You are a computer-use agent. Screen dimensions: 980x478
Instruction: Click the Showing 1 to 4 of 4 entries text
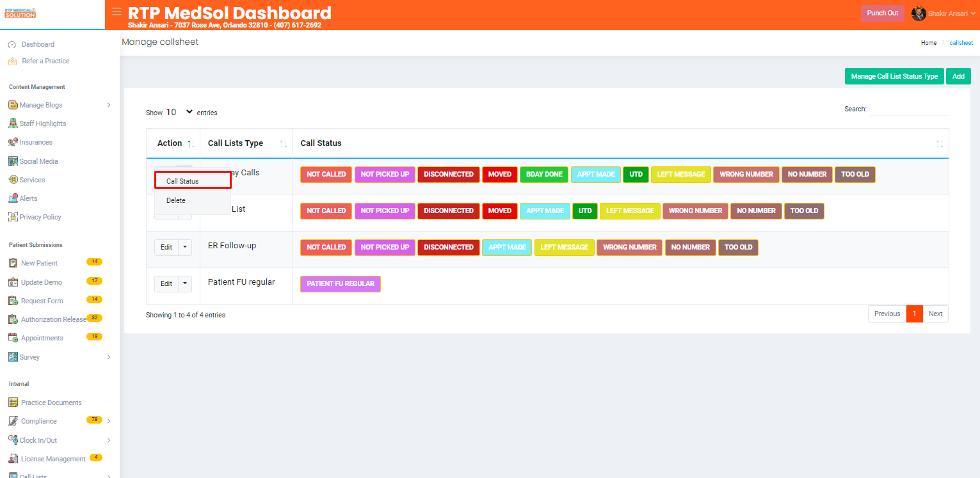[186, 315]
